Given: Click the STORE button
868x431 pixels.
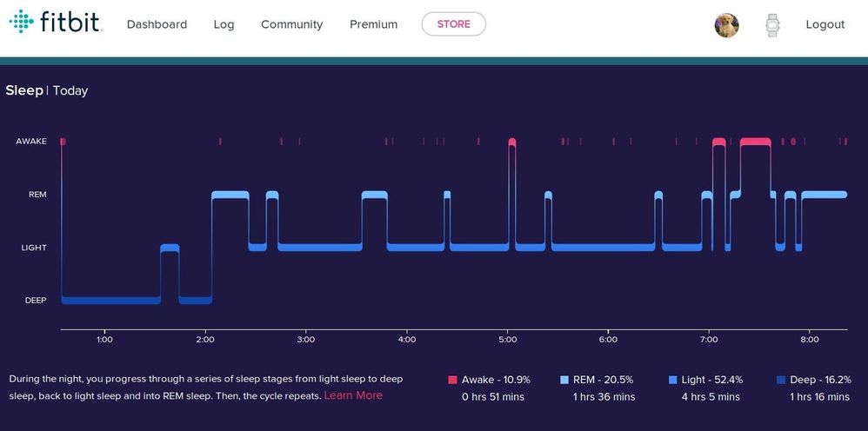Looking at the screenshot, I should pyautogui.click(x=453, y=24).
